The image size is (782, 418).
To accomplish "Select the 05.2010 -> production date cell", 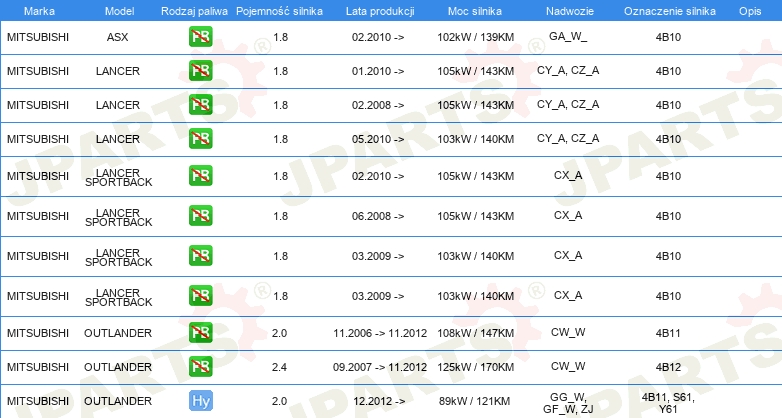I will pos(378,139).
